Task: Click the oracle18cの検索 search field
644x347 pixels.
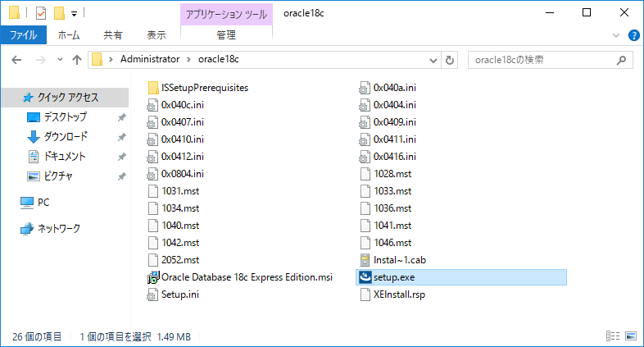Action: pyautogui.click(x=550, y=60)
